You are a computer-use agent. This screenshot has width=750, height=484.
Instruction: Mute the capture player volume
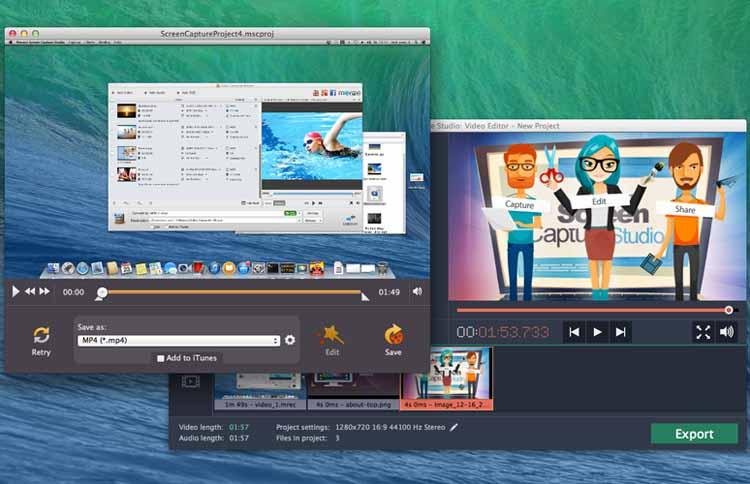click(417, 291)
